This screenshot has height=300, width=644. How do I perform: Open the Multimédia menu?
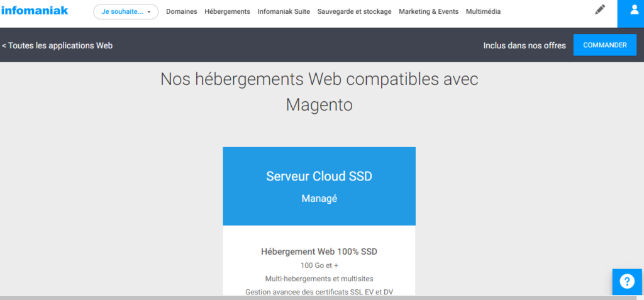click(483, 12)
